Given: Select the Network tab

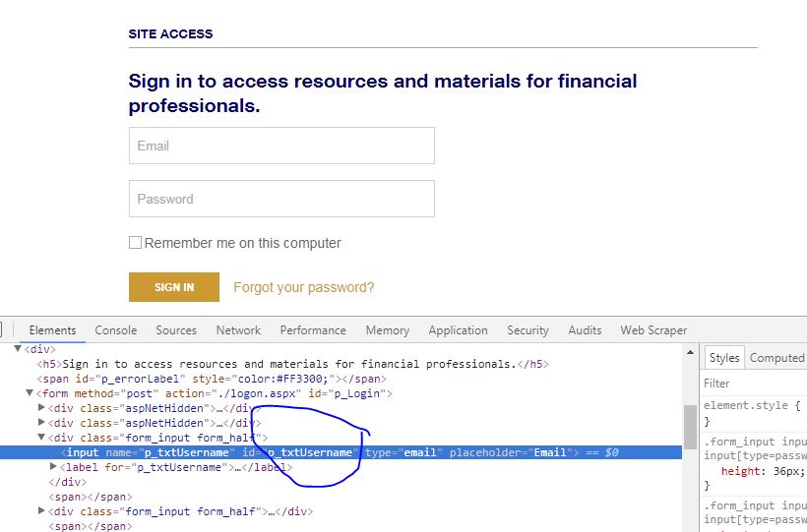Looking at the screenshot, I should coord(238,330).
